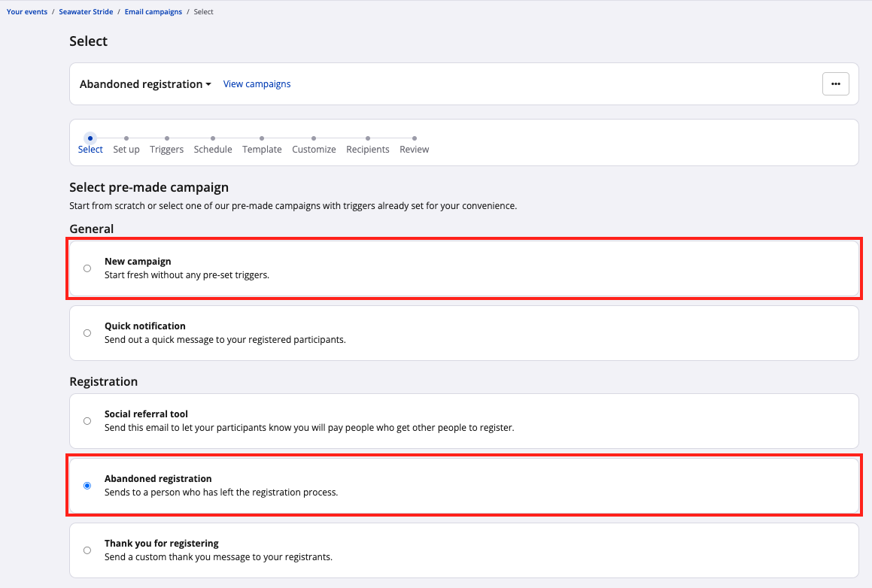Expand the Abandoned registration dropdown
872x588 pixels.
click(x=145, y=84)
